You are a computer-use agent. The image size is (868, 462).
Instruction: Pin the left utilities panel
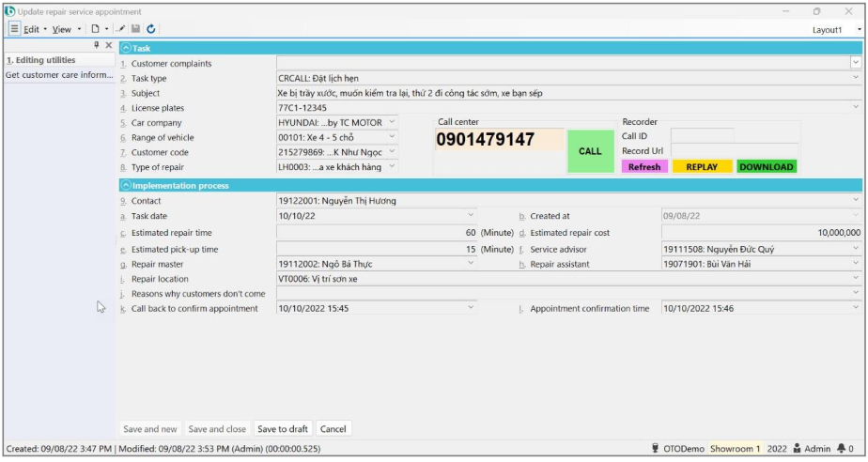click(x=97, y=45)
